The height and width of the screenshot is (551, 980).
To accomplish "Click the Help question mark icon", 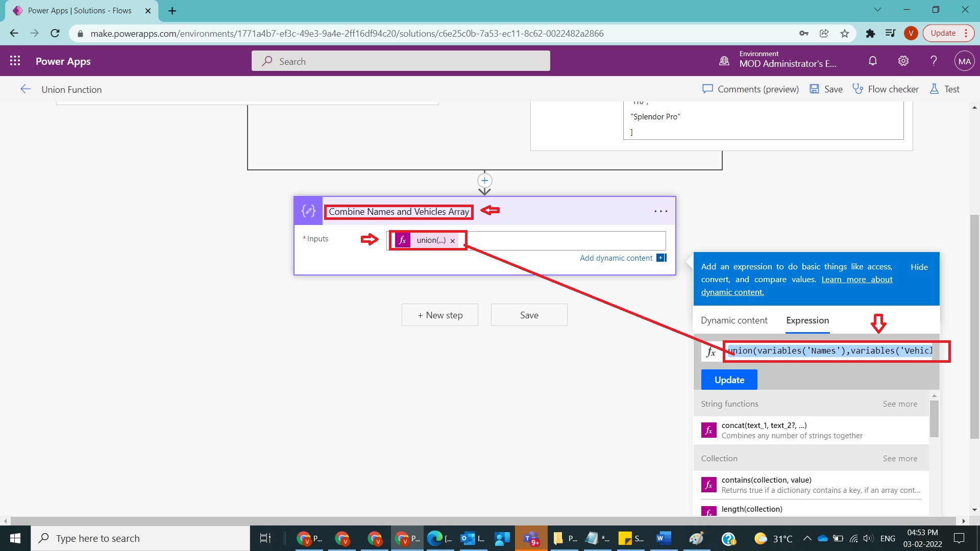I will (x=934, y=61).
